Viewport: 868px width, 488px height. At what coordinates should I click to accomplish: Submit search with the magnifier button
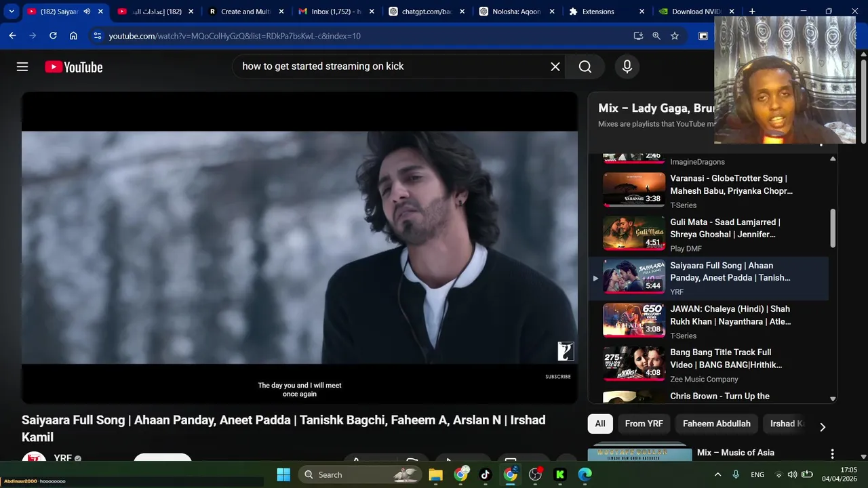click(x=585, y=66)
